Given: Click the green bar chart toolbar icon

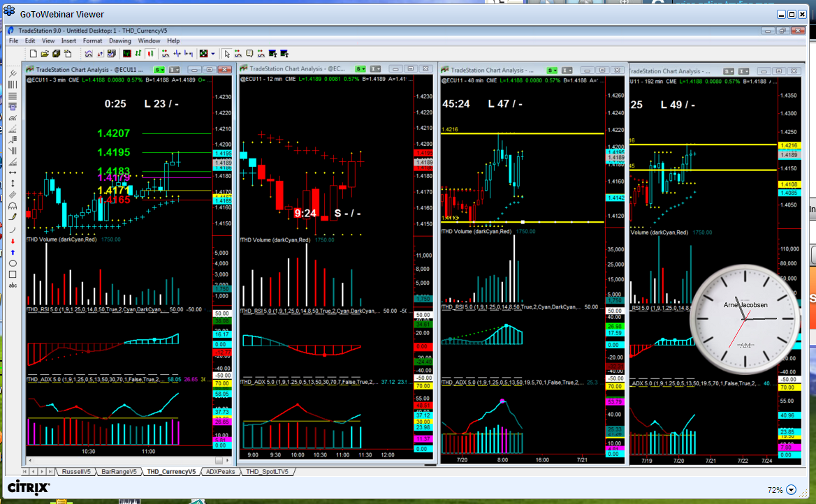Looking at the screenshot, I should tap(138, 54).
